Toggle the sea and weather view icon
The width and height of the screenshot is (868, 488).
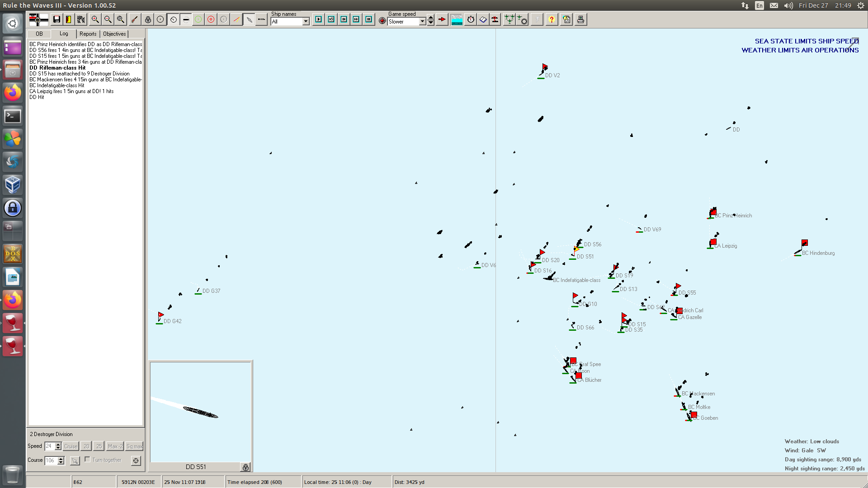click(457, 19)
